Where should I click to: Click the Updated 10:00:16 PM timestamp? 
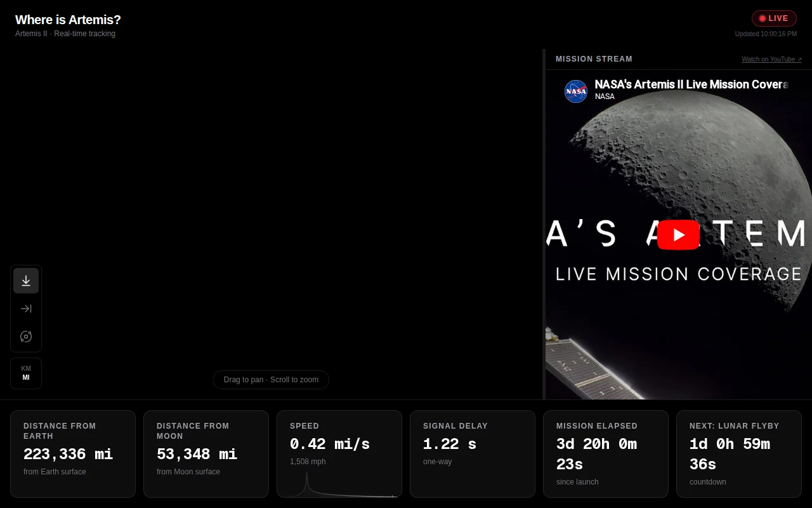(x=766, y=34)
